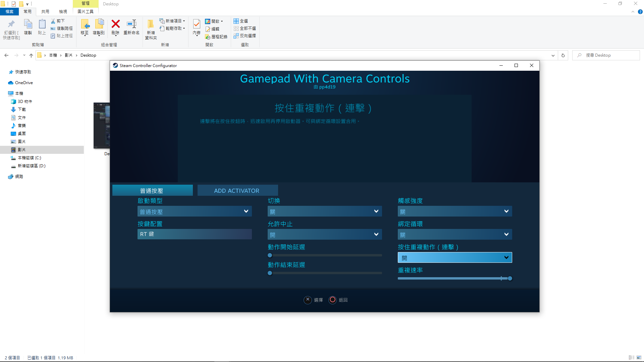Switch to the 圖片工具 ribbon tab
The image size is (644, 362).
pyautogui.click(x=86, y=12)
